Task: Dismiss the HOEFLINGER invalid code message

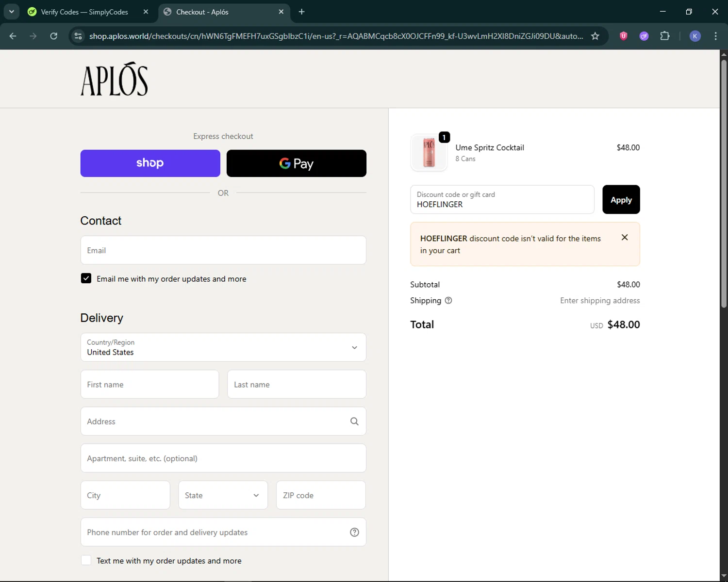Action: (625, 237)
